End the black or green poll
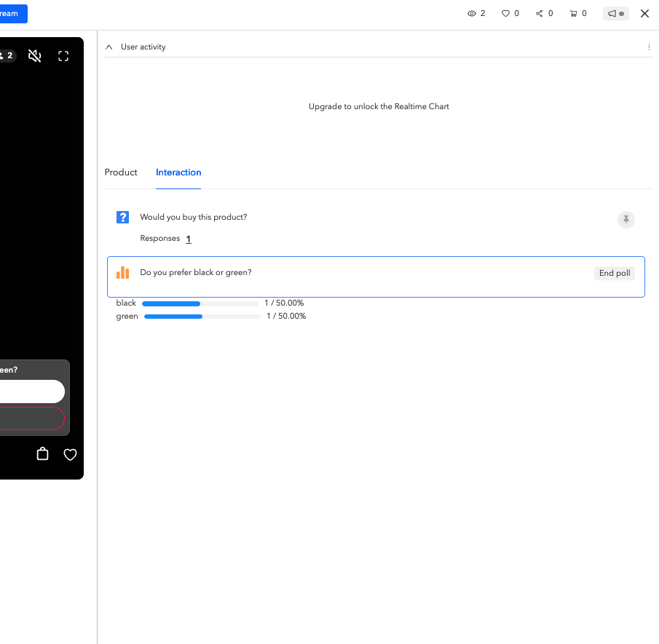Viewport: 659px width, 644px height. coord(614,273)
